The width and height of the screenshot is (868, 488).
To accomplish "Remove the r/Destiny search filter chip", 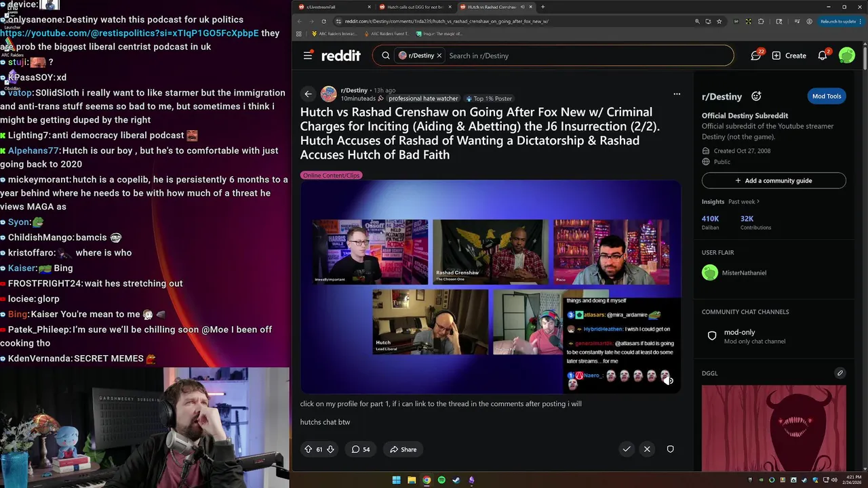I will coord(439,56).
